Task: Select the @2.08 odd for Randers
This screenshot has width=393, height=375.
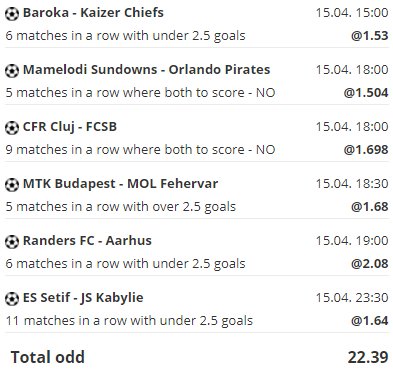Action: click(369, 264)
